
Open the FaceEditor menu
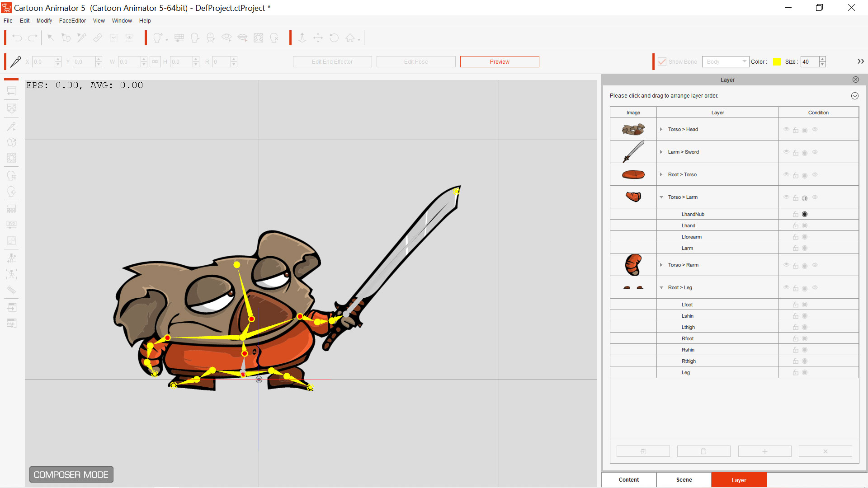(x=72, y=21)
